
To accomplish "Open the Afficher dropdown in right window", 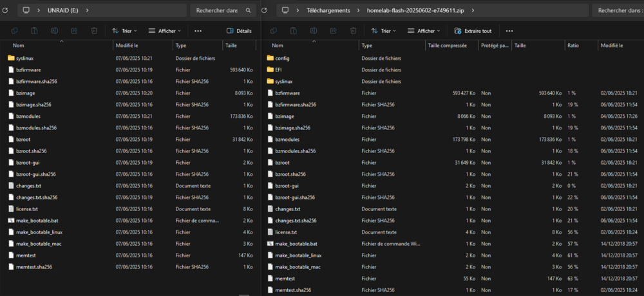I will (424, 31).
